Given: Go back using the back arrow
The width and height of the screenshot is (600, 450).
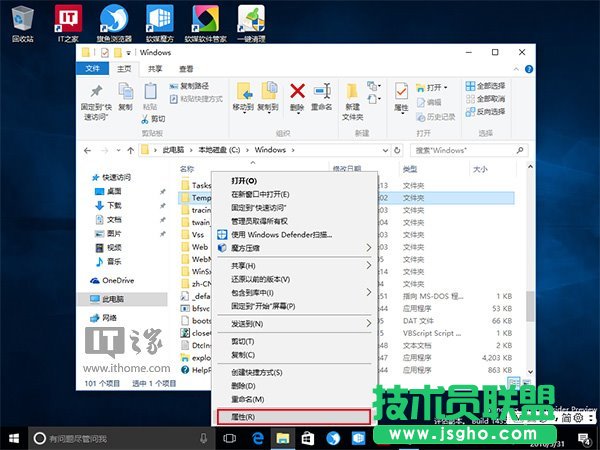Looking at the screenshot, I should coord(87,150).
